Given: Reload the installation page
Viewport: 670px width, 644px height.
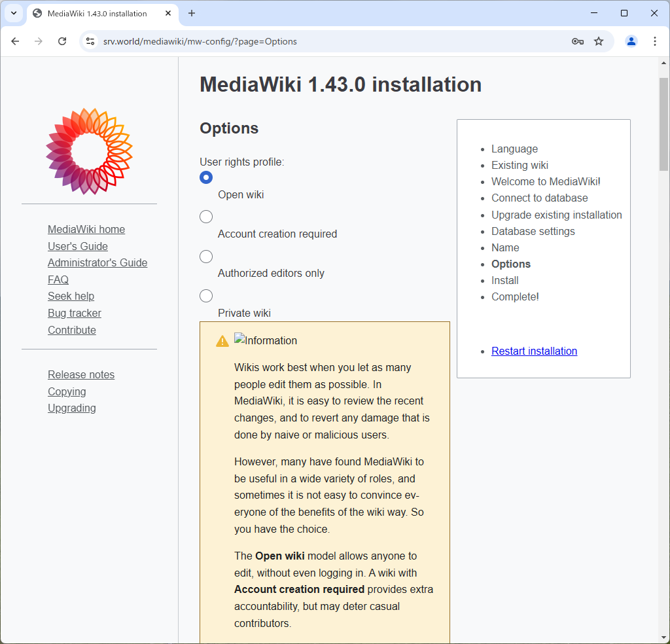Looking at the screenshot, I should [x=62, y=41].
